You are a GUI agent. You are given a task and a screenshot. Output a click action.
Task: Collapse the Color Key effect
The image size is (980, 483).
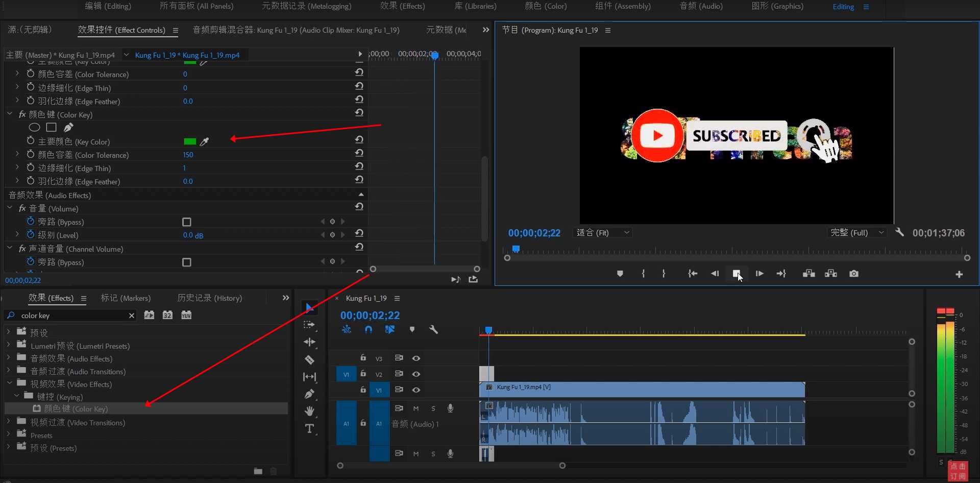10,114
